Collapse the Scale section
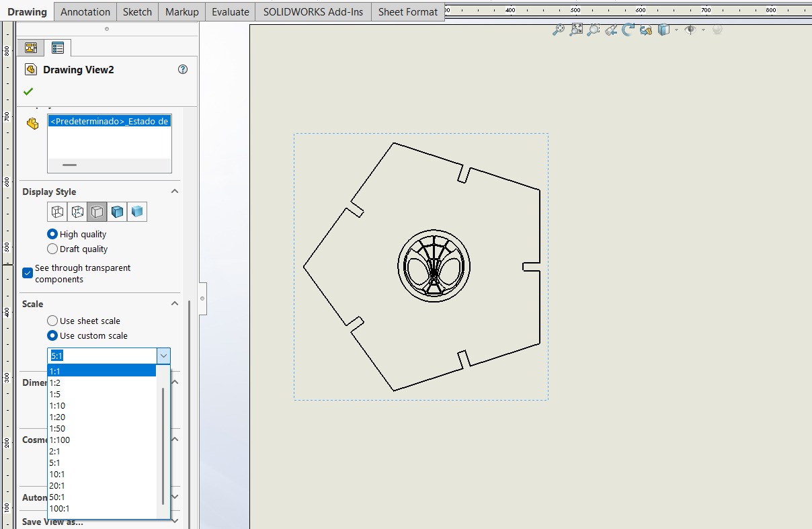 click(175, 304)
